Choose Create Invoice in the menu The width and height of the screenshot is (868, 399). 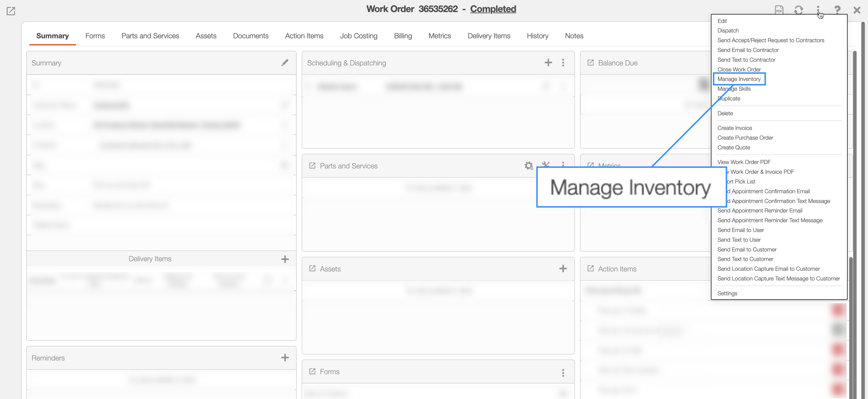coord(735,128)
